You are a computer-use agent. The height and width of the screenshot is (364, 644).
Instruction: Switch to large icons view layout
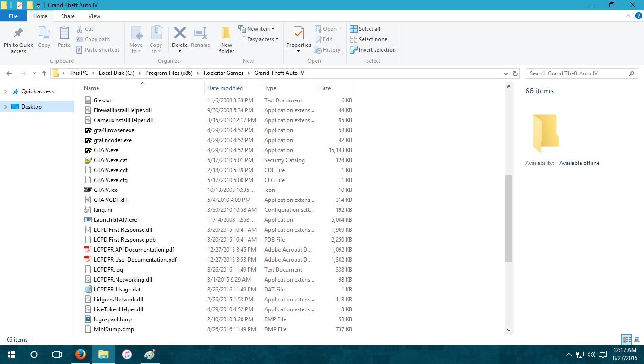(x=637, y=339)
